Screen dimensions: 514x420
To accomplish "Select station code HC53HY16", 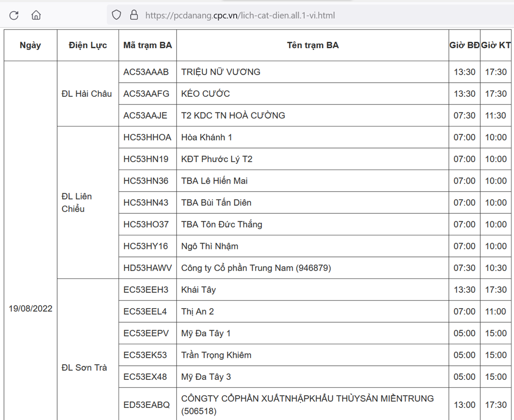I will (x=146, y=246).
